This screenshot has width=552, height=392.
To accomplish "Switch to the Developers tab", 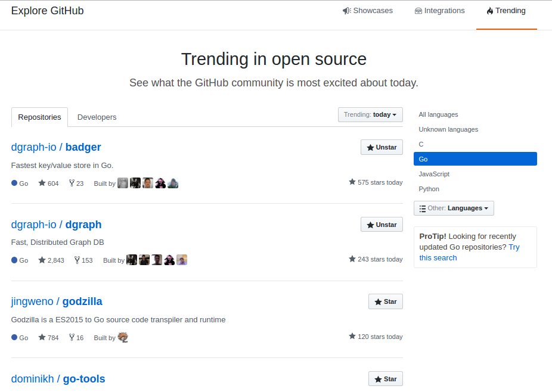I will (97, 117).
